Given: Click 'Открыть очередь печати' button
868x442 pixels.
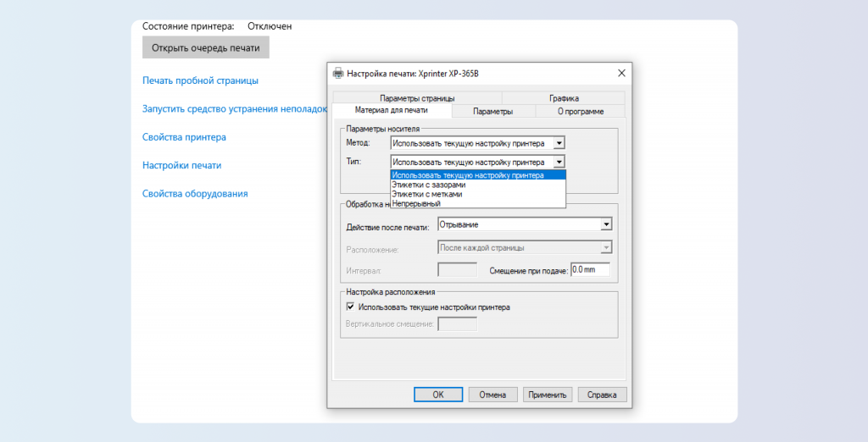Looking at the screenshot, I should click(x=206, y=47).
